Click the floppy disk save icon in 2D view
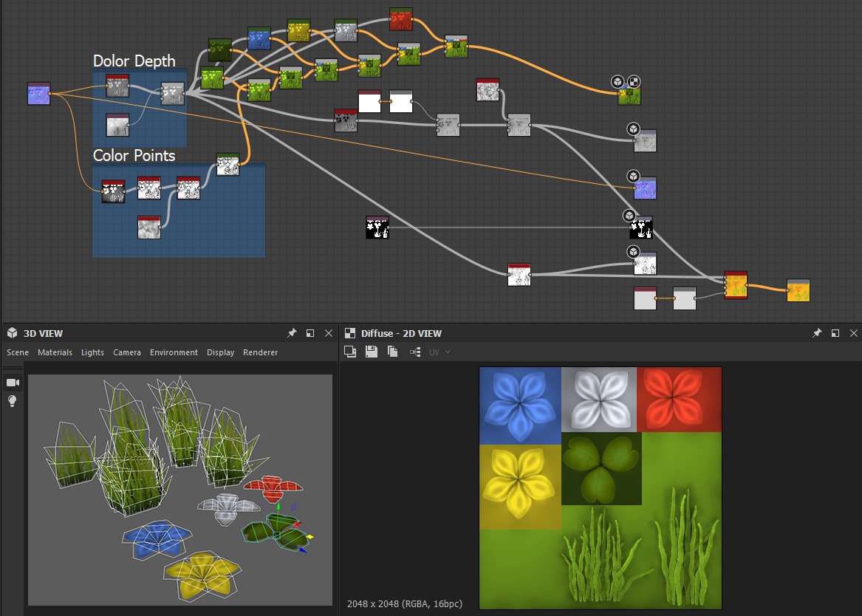The image size is (862, 616). [372, 352]
